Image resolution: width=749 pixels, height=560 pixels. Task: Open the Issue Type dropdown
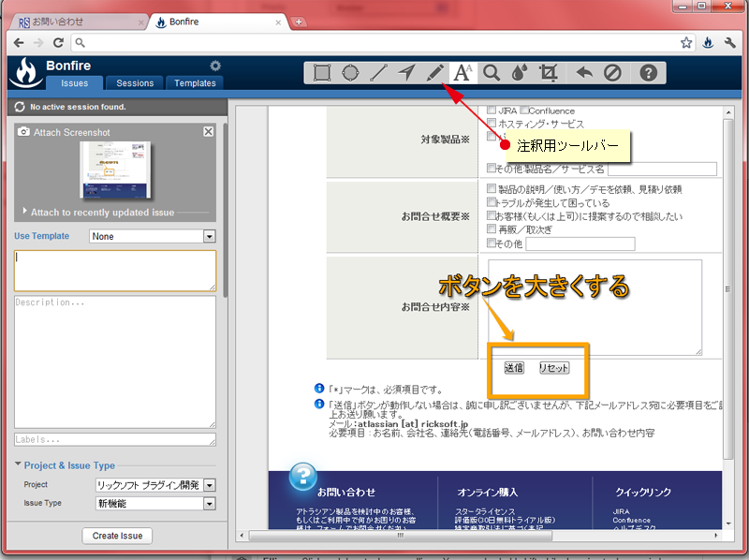click(155, 504)
